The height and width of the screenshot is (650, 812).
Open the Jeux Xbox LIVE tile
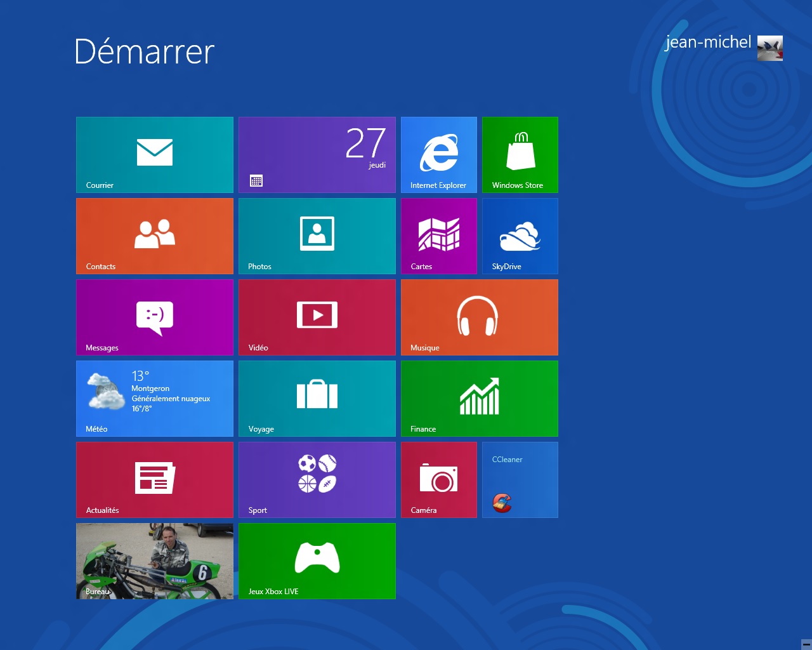point(317,561)
